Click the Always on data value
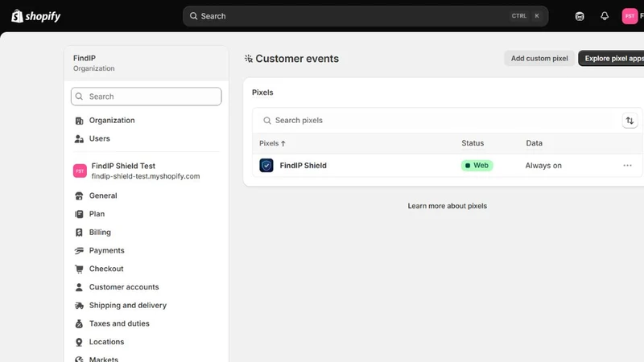The image size is (644, 362). [543, 166]
